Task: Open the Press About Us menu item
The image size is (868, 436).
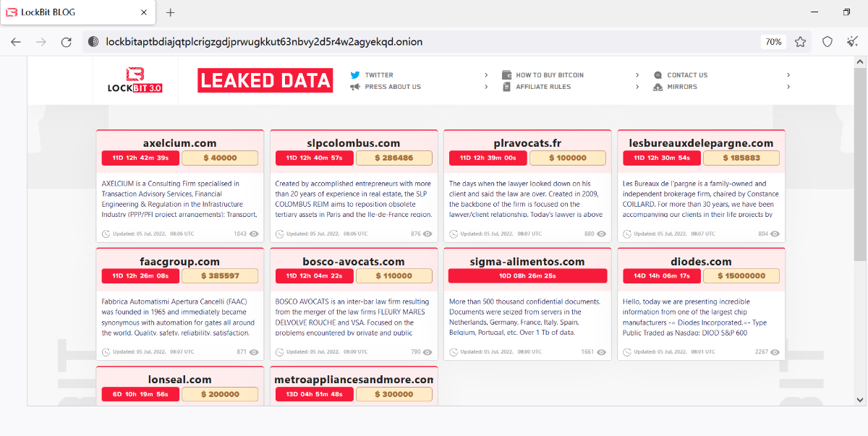Action: [x=392, y=87]
